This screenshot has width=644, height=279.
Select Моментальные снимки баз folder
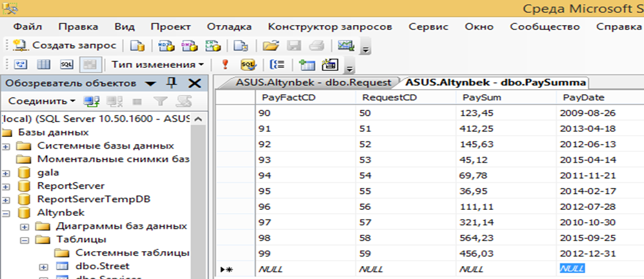(x=113, y=160)
